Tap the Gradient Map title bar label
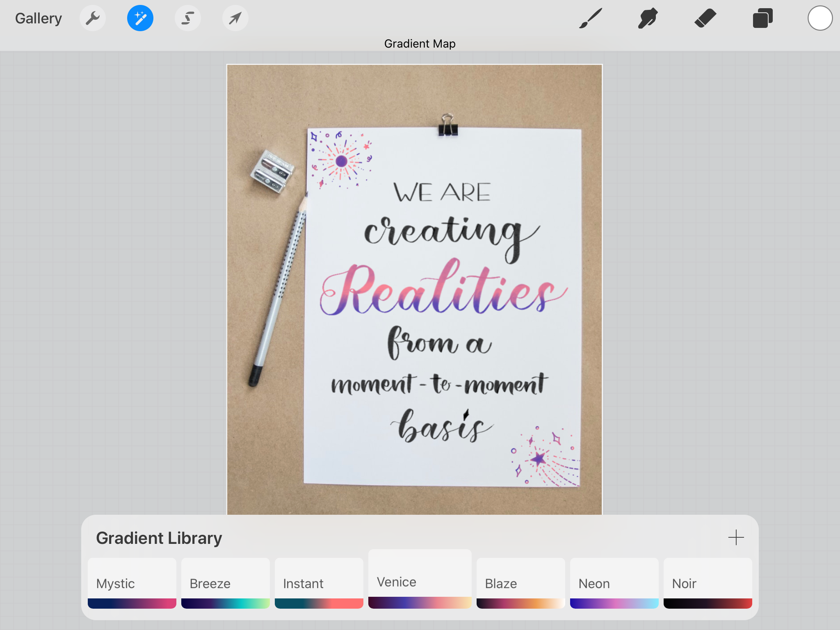 pos(420,43)
